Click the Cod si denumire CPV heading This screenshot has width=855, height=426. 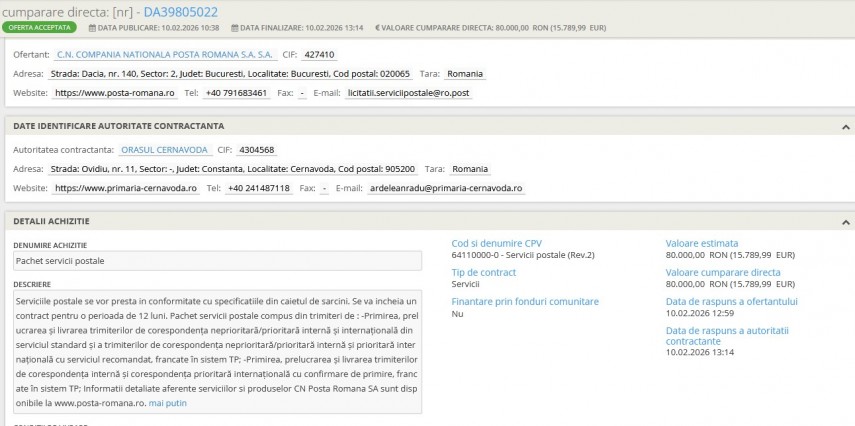(496, 243)
